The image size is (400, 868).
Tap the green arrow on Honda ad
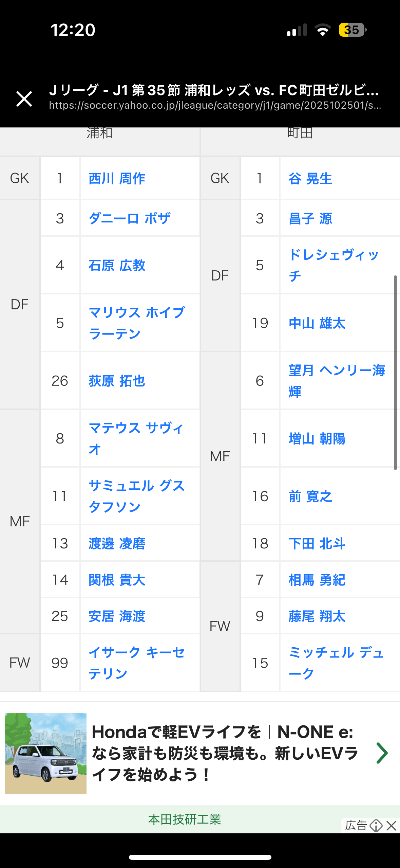382,753
